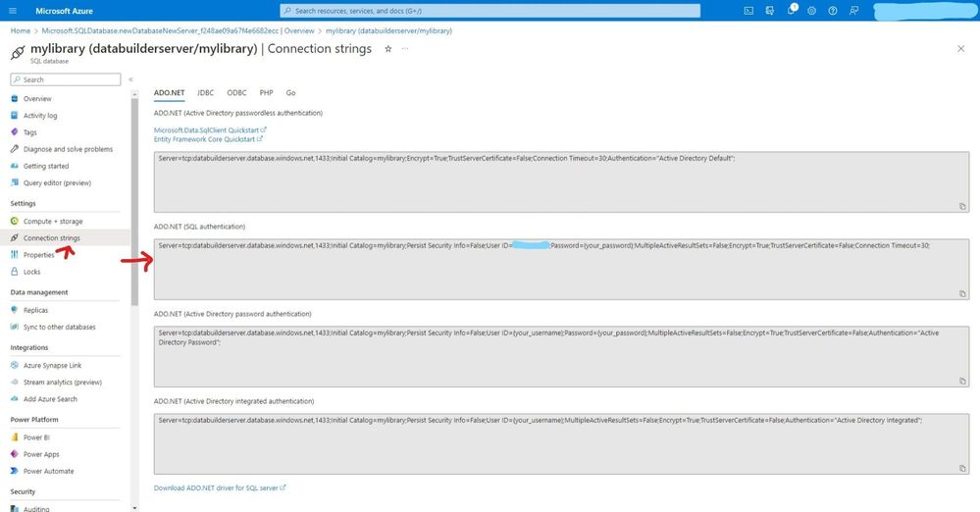This screenshot has height=512, width=980.
Task: Collapse the left navigation menu
Action: (x=130, y=79)
